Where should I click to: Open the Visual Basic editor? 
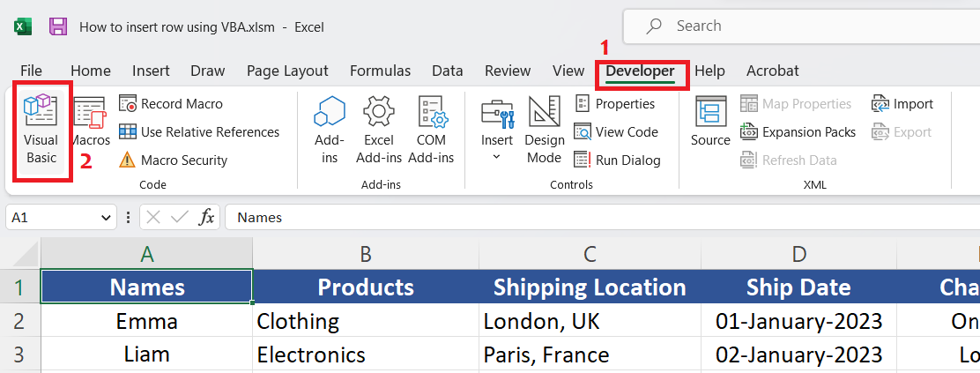coord(41,131)
